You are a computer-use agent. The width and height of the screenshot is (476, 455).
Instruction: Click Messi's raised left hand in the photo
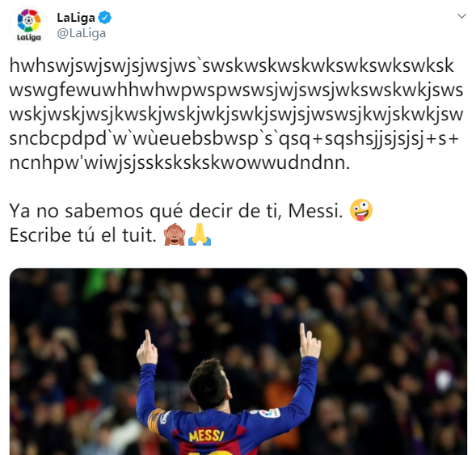pos(146,348)
